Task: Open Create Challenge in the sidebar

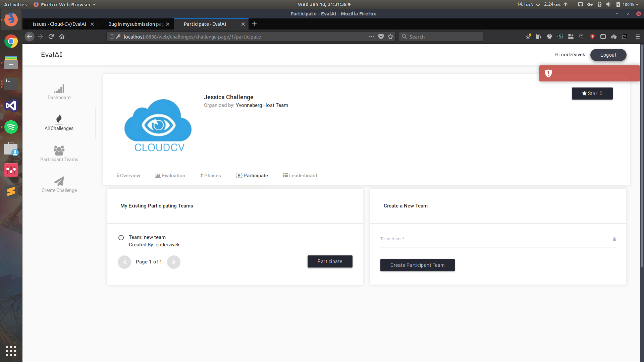Action: [59, 185]
